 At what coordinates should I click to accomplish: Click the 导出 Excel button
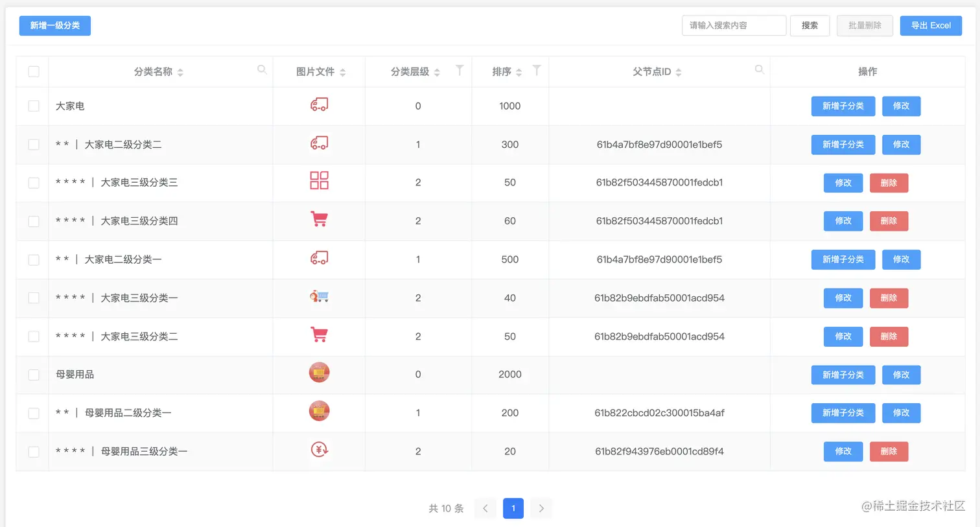point(931,25)
